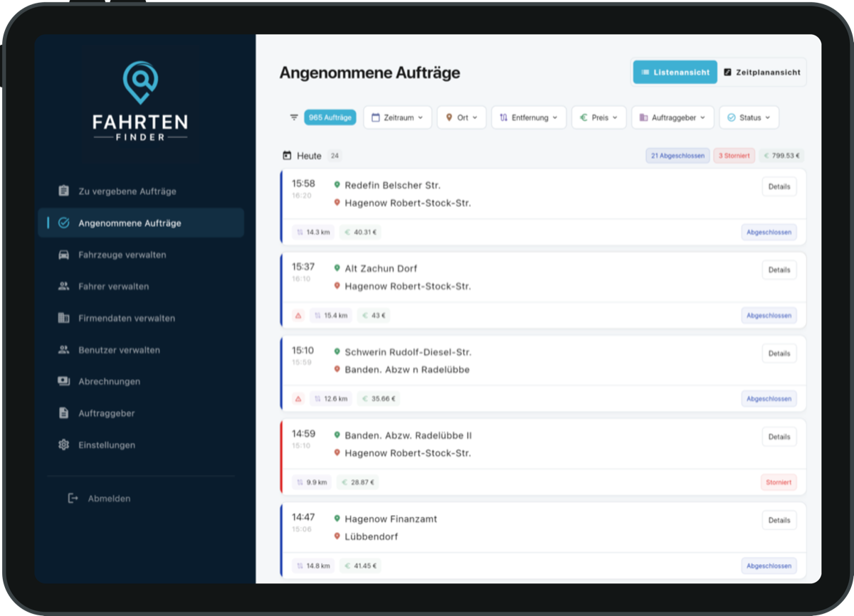Image resolution: width=854 pixels, height=616 pixels.
Task: Click the car icon for Fahrzeuge verwalten
Action: click(x=63, y=255)
